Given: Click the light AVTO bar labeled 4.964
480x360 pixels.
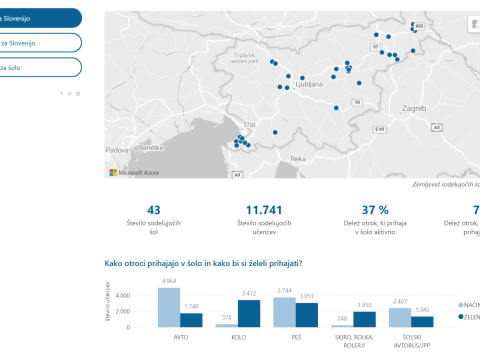Looking at the screenshot, I should pyautogui.click(x=169, y=307).
